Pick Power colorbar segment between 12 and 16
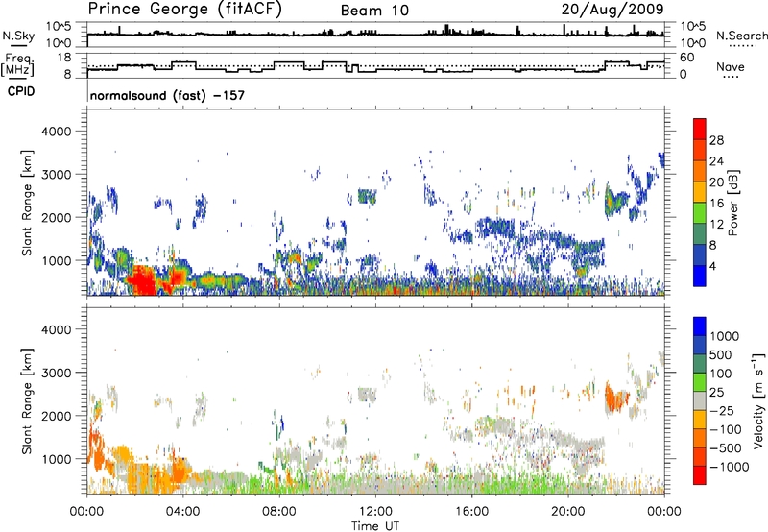 point(700,213)
